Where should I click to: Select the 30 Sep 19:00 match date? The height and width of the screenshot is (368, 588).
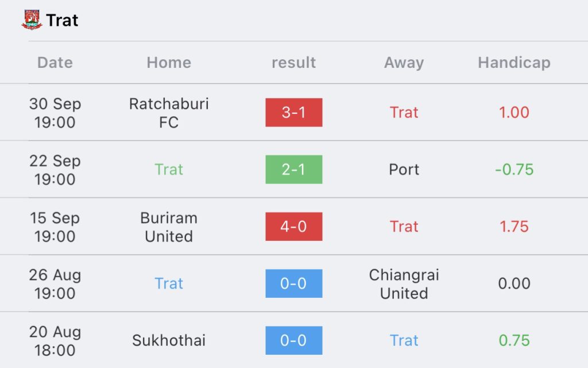click(55, 113)
